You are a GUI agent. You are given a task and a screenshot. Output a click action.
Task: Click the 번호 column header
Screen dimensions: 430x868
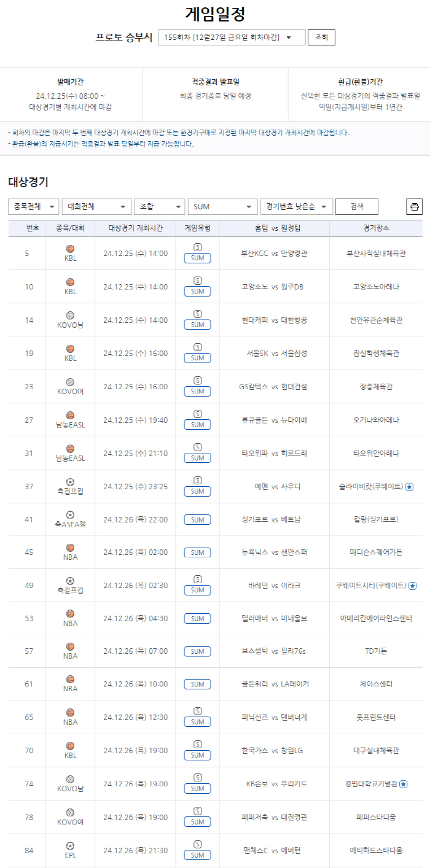pos(33,228)
